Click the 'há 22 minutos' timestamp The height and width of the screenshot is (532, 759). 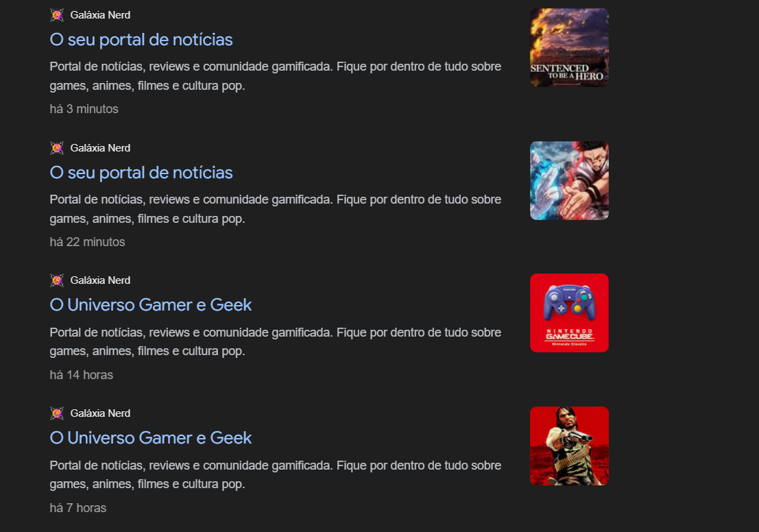(87, 242)
